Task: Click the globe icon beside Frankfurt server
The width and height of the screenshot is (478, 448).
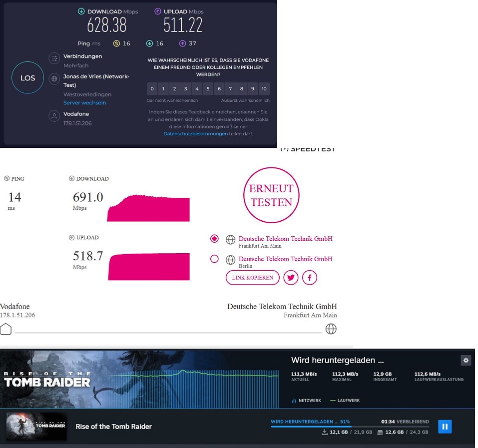Action: [230, 240]
